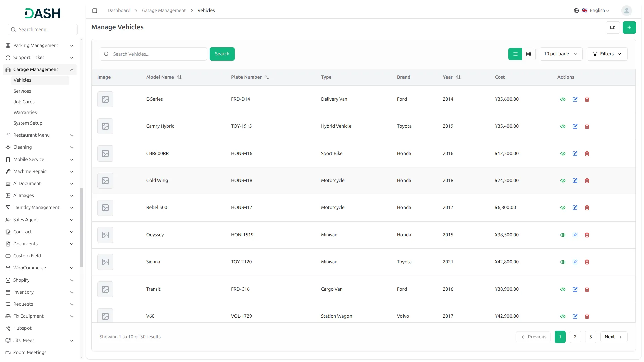Open the English language dropdown

click(596, 11)
